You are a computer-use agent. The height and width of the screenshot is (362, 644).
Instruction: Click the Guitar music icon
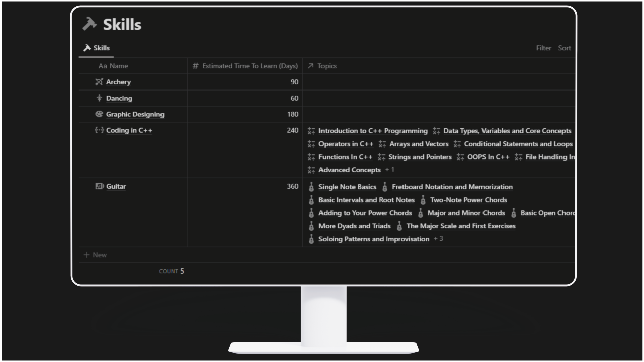pyautogui.click(x=99, y=186)
